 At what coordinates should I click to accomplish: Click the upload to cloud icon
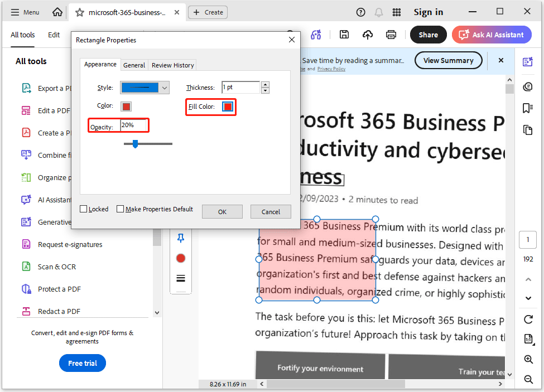(368, 35)
